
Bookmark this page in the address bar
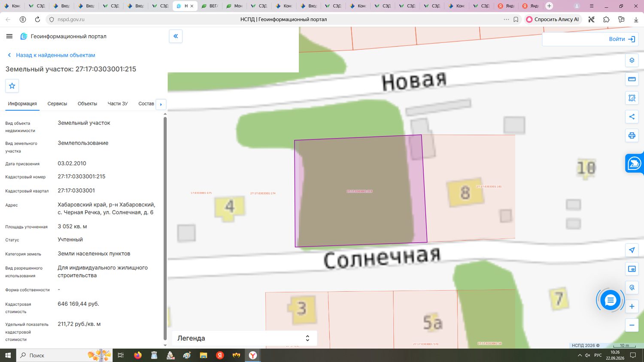coord(516,19)
